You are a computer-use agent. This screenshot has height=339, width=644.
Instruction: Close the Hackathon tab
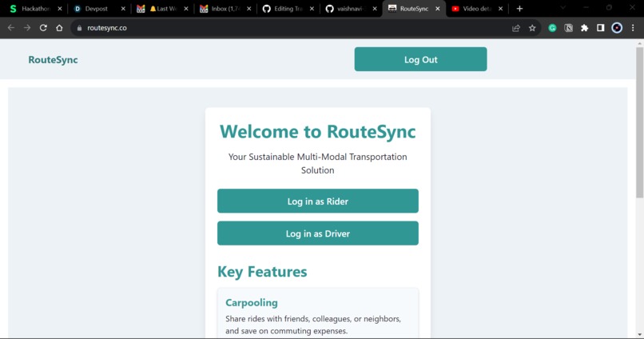click(x=60, y=9)
